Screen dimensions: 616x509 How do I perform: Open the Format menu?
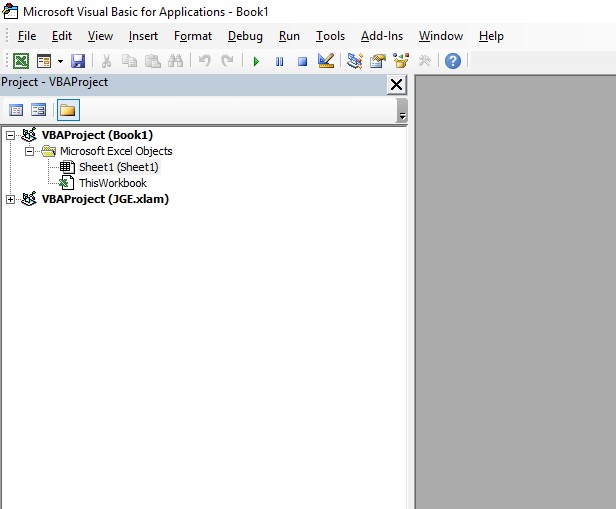pyautogui.click(x=192, y=36)
